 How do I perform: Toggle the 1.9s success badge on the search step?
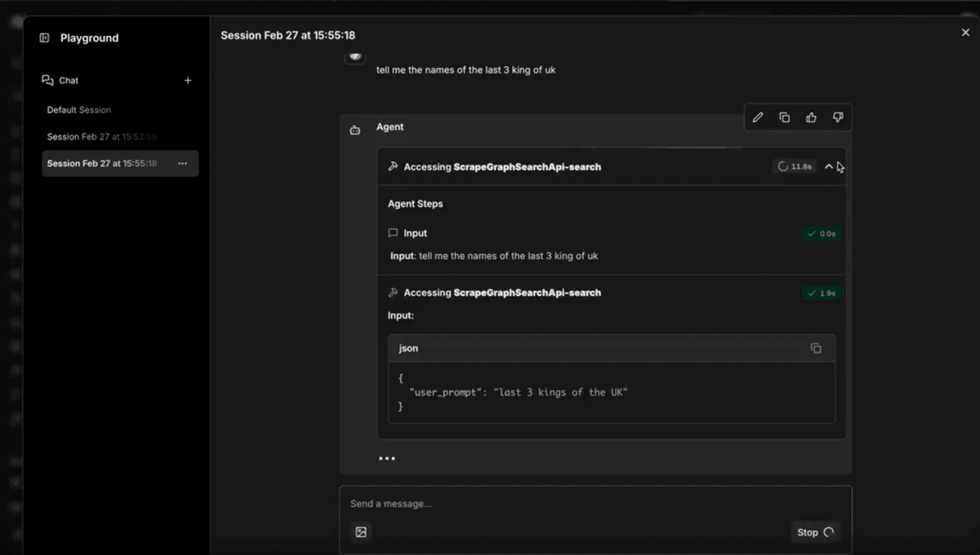point(822,293)
